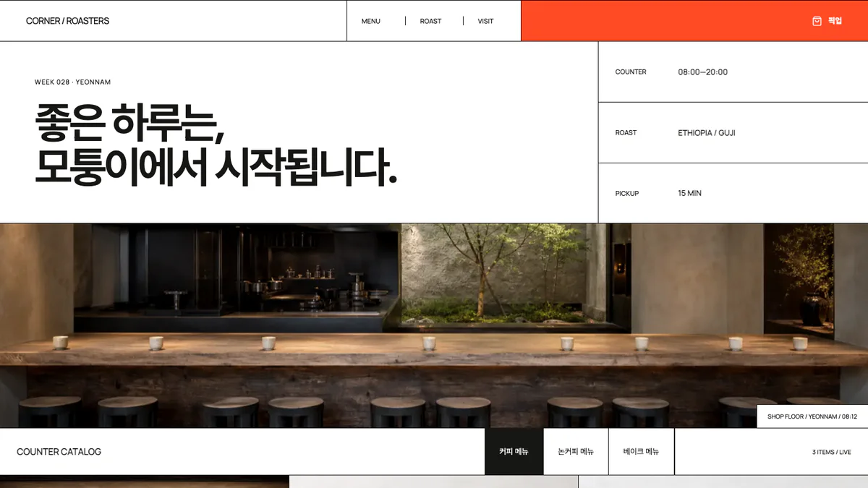Image resolution: width=868 pixels, height=488 pixels.
Task: Click the headline 좋은 하루는, line
Action: coord(130,124)
